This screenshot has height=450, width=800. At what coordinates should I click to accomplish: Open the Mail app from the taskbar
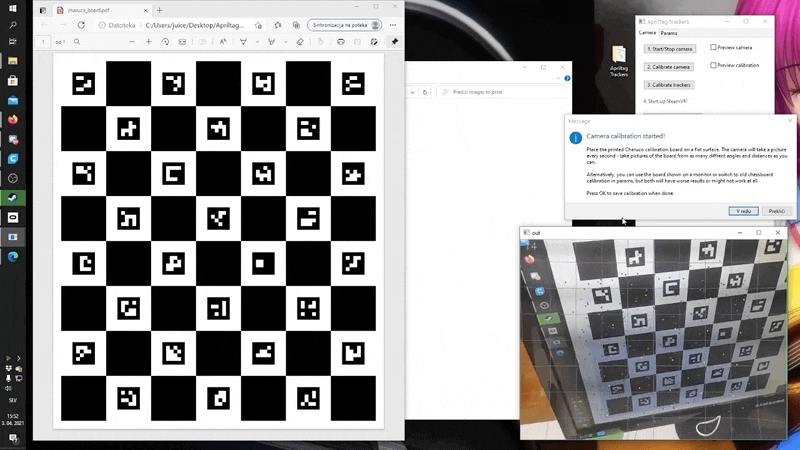(13, 101)
